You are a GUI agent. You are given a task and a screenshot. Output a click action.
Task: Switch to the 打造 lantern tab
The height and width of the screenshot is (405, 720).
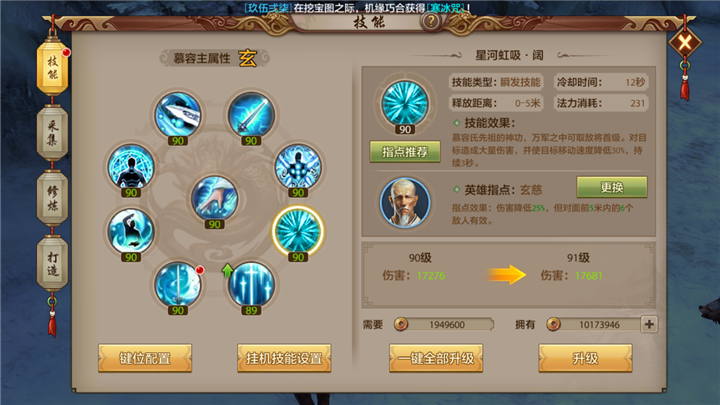(52, 263)
